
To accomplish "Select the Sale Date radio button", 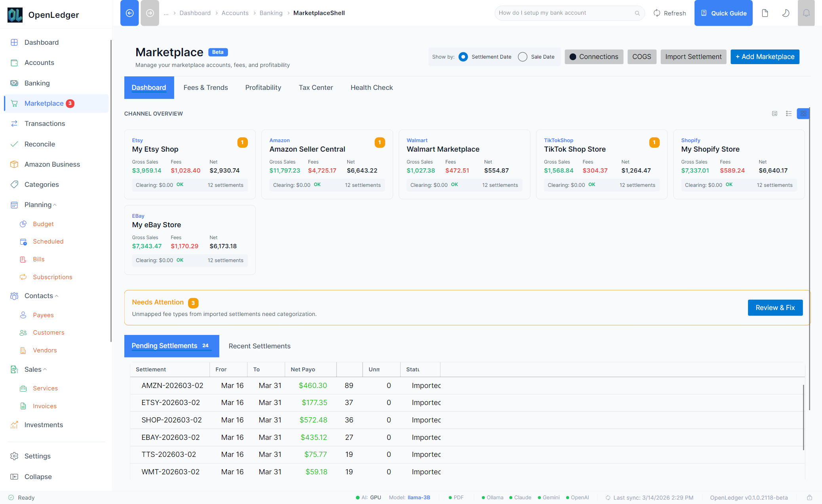I will 523,57.
